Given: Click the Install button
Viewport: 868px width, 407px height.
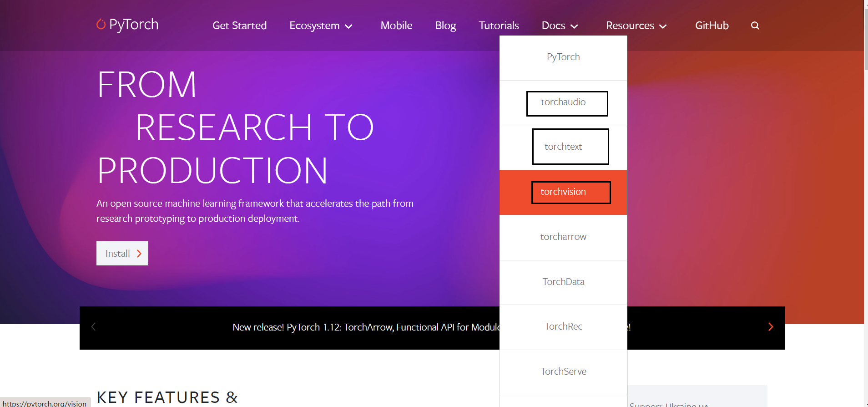Looking at the screenshot, I should pyautogui.click(x=122, y=254).
